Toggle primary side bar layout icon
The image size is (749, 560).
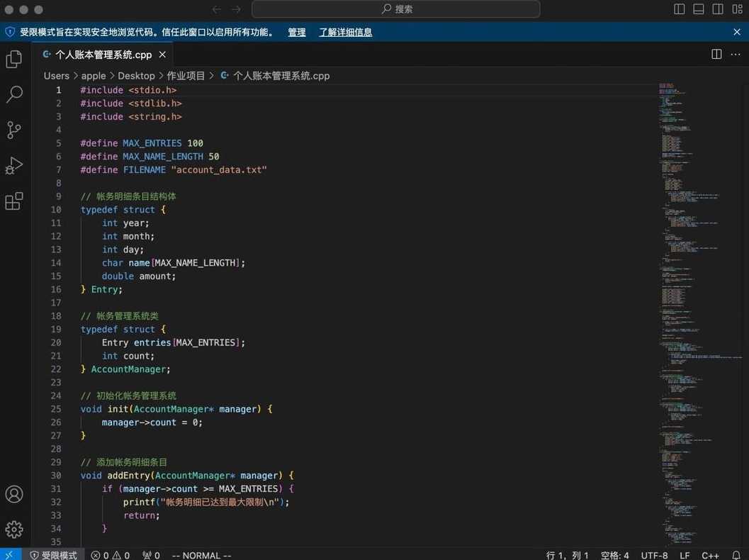[x=680, y=9]
